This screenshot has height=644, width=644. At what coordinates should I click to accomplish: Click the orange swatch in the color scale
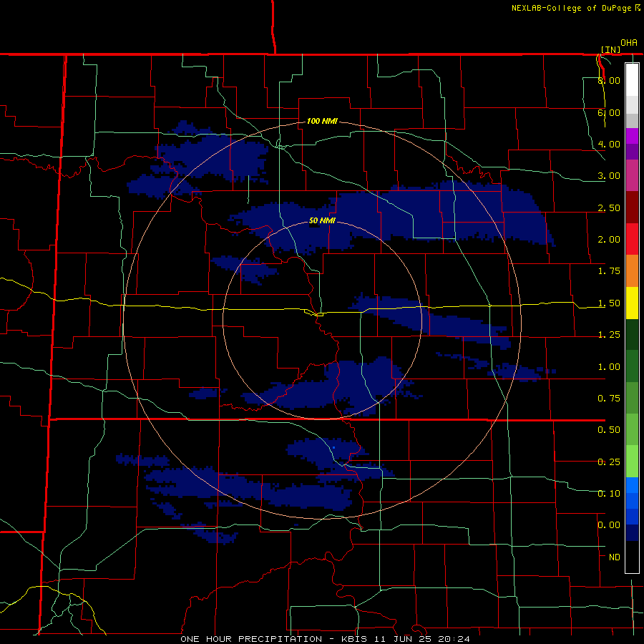(632, 271)
